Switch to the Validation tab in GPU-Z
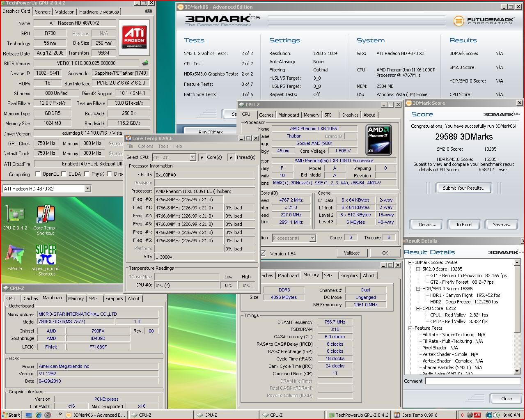Screen dimensions: 525x420 65,12
